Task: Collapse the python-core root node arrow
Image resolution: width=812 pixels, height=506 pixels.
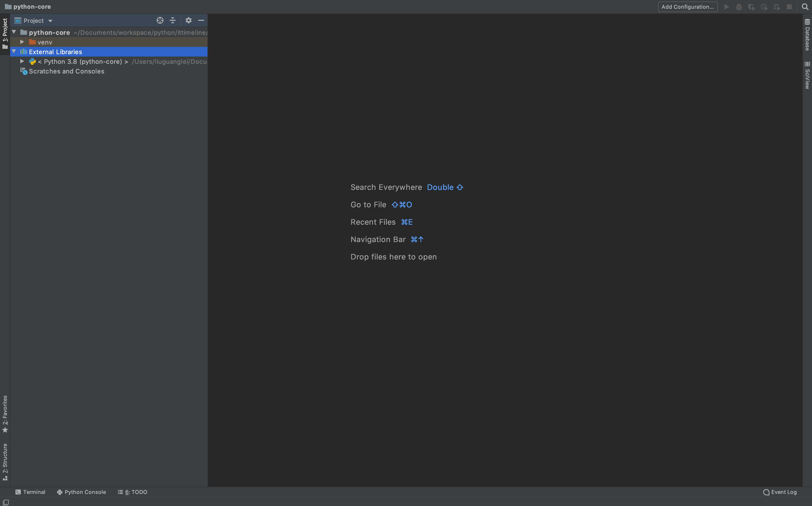Action: click(x=14, y=32)
